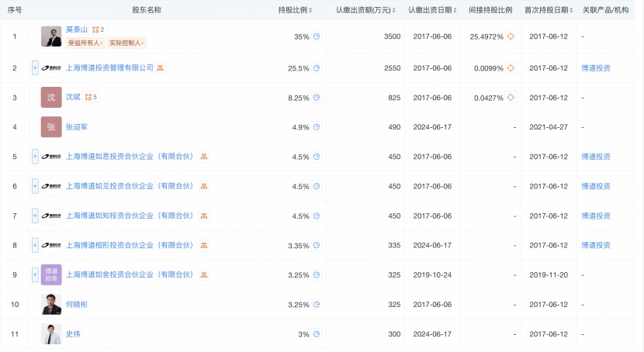Image resolution: width=644 pixels, height=352 pixels.
Task: Click pie chart icon next to 35% shareholding
Action: (317, 36)
